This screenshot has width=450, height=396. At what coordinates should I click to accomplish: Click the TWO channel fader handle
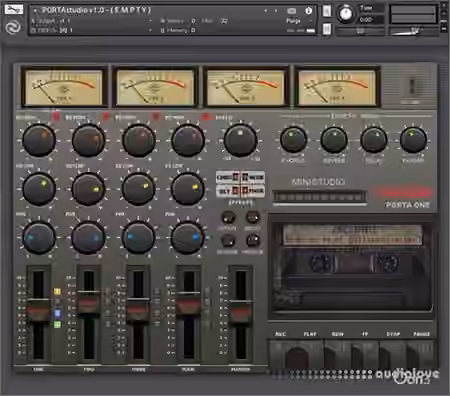(89, 302)
